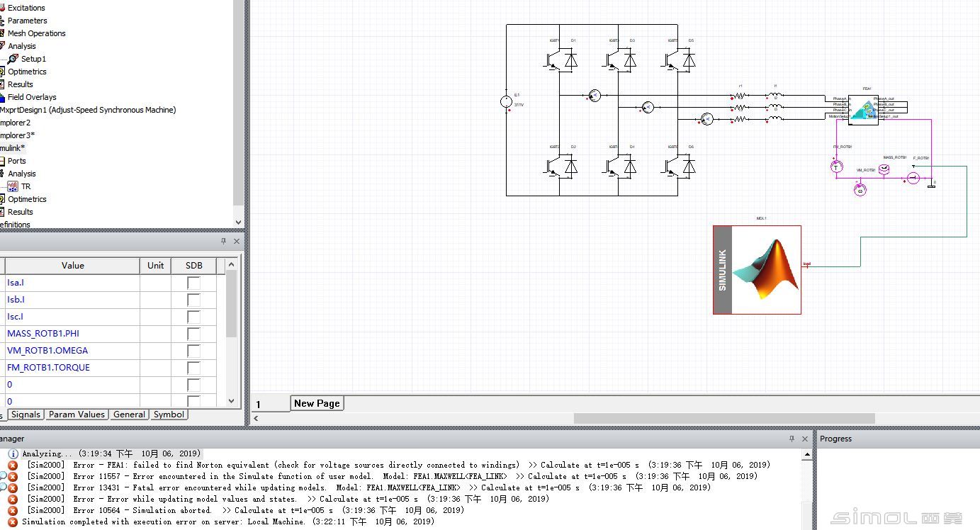980x530 pixels.
Task: Select the Ports tree item
Action: (x=17, y=161)
